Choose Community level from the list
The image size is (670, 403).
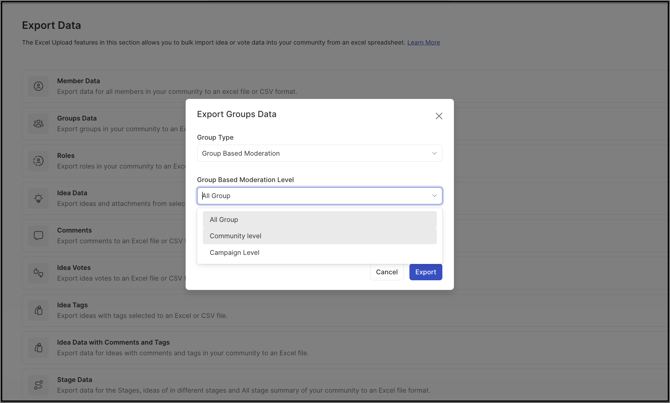[x=236, y=236]
